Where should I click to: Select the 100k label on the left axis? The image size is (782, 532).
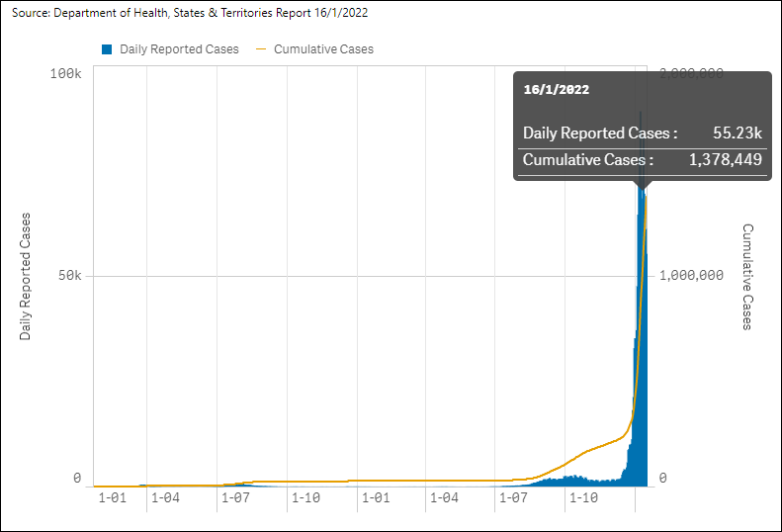[x=65, y=74]
